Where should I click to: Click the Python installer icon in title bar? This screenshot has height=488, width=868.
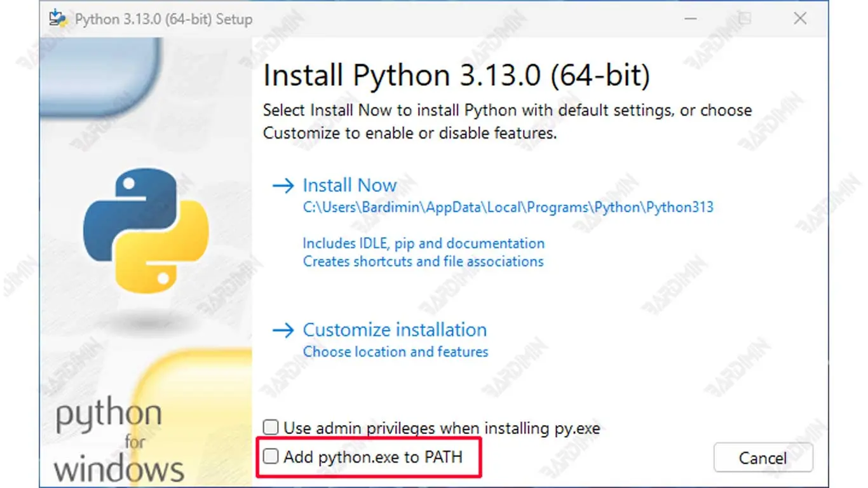coord(58,18)
